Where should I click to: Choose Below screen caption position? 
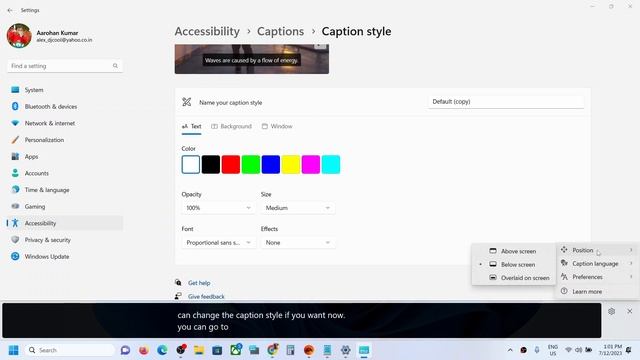[513, 264]
